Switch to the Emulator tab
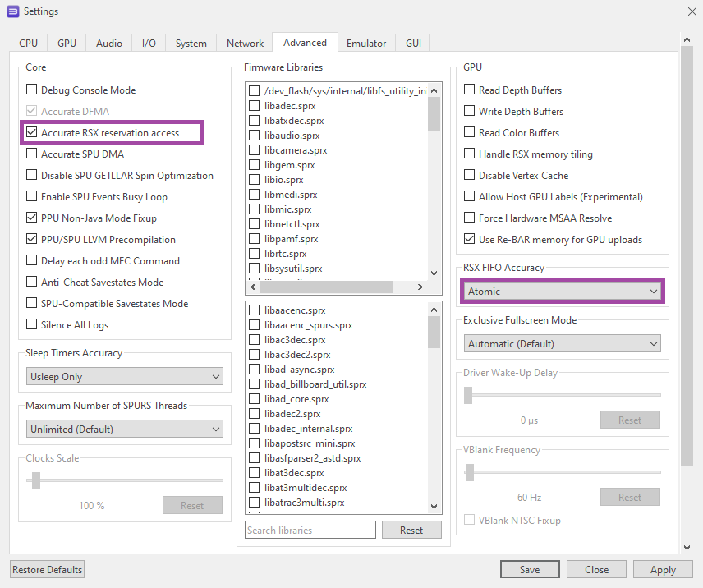This screenshot has height=588, width=703. click(366, 44)
